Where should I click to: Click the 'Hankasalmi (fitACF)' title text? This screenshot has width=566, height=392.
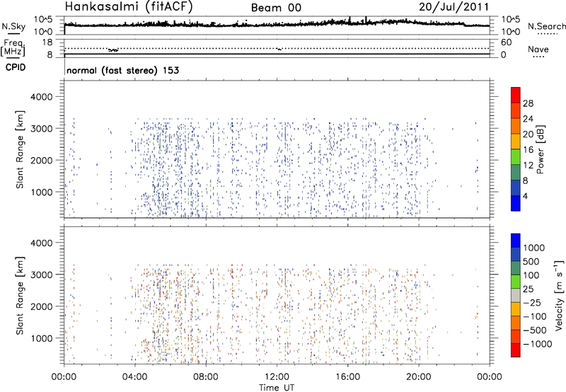(129, 6)
